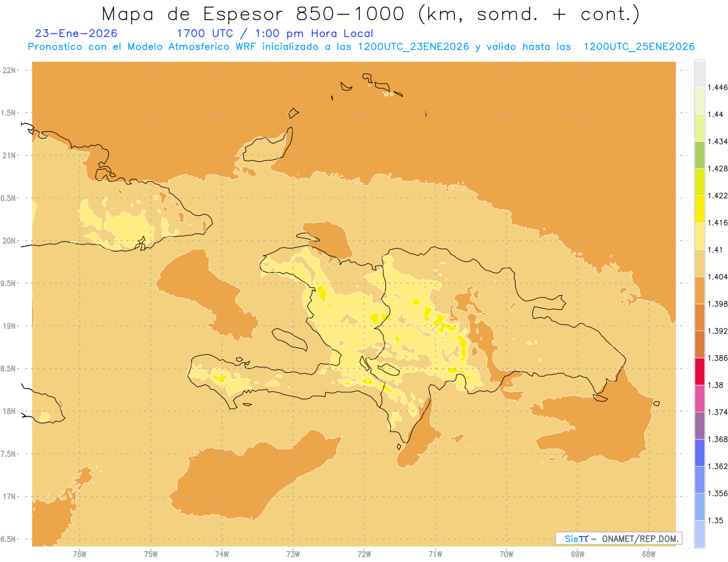The width and height of the screenshot is (728, 562).
Task: Click the date text '23-Ene-2026'
Action: (x=76, y=33)
